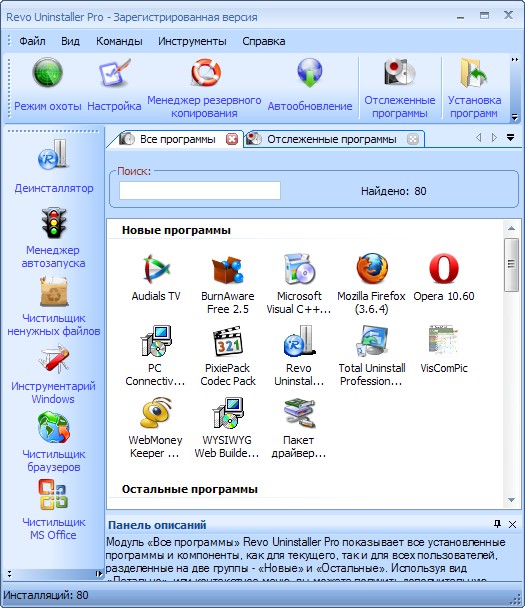The image size is (525, 608).
Task: Close the Все программы tab
Action: pyautogui.click(x=232, y=139)
